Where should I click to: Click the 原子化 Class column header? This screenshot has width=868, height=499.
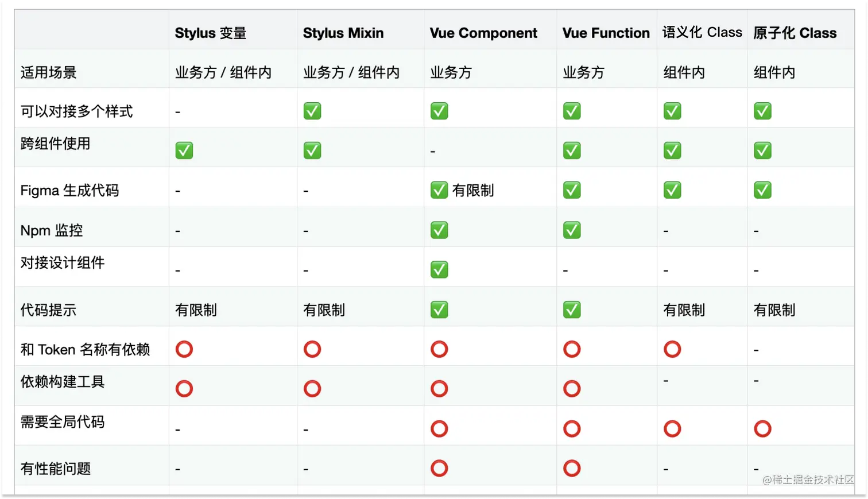coord(795,33)
